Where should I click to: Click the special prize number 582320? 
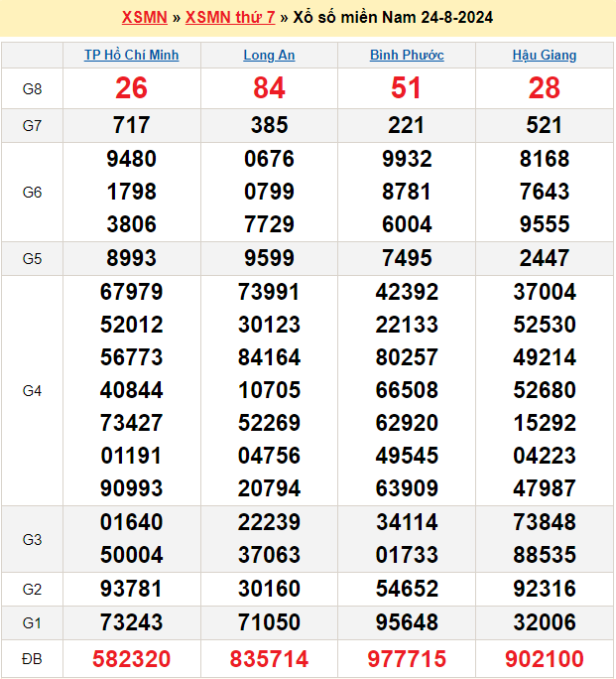pyautogui.click(x=132, y=658)
